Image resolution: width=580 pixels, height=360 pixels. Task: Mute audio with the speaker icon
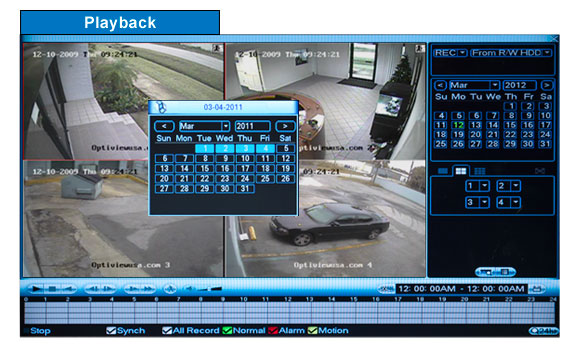click(190, 289)
